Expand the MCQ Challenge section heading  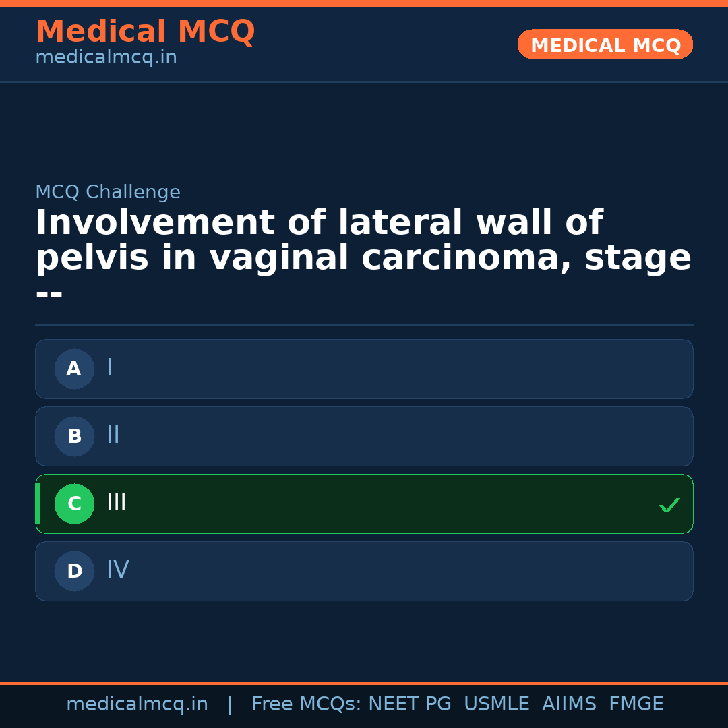108,192
